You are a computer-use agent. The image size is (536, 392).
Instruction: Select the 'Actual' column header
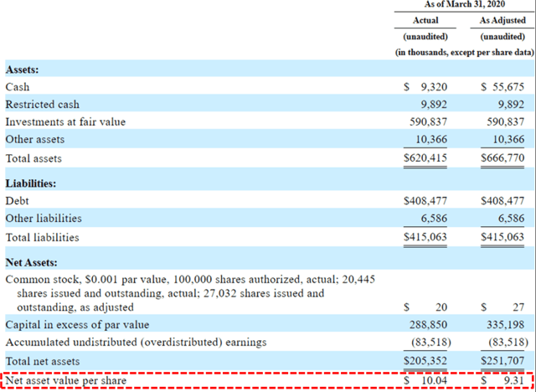[425, 20]
